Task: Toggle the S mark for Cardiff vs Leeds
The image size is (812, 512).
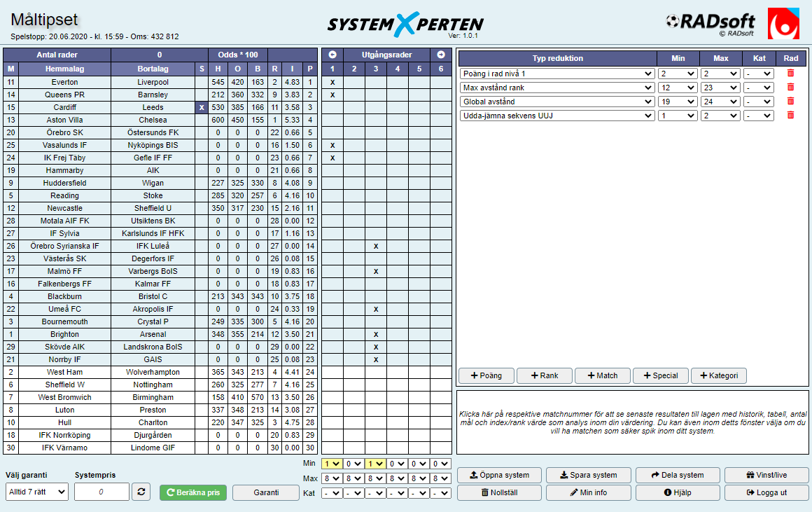Action: (x=202, y=107)
